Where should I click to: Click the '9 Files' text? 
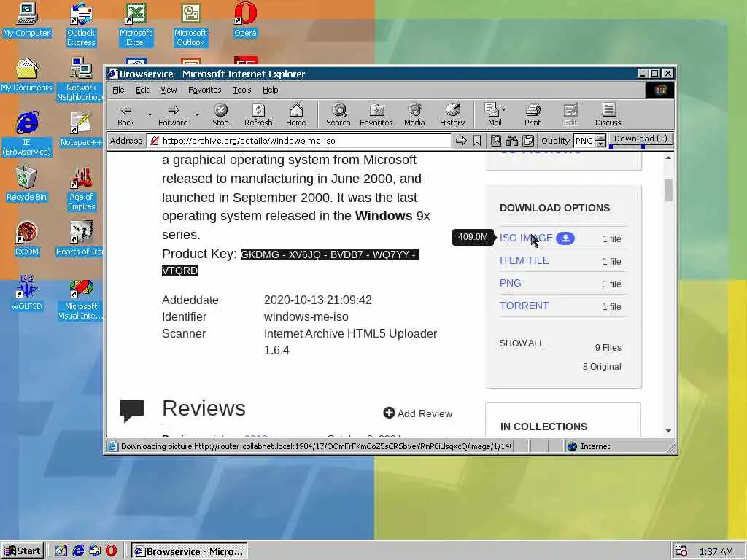coord(608,348)
